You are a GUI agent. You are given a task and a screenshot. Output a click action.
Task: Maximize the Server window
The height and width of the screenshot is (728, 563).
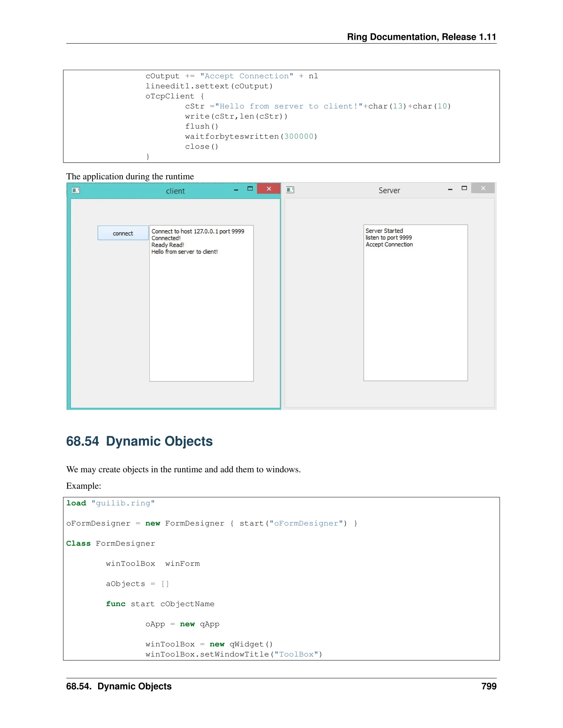464,188
